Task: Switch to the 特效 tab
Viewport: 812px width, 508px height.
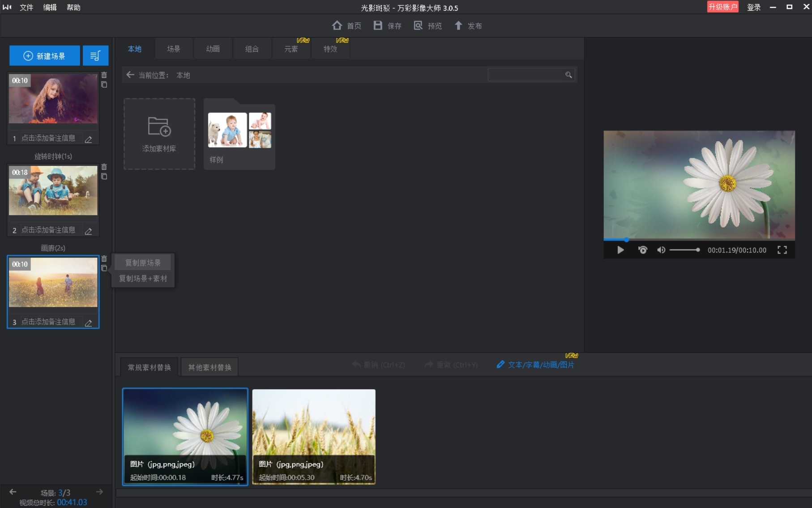Action: (x=330, y=49)
